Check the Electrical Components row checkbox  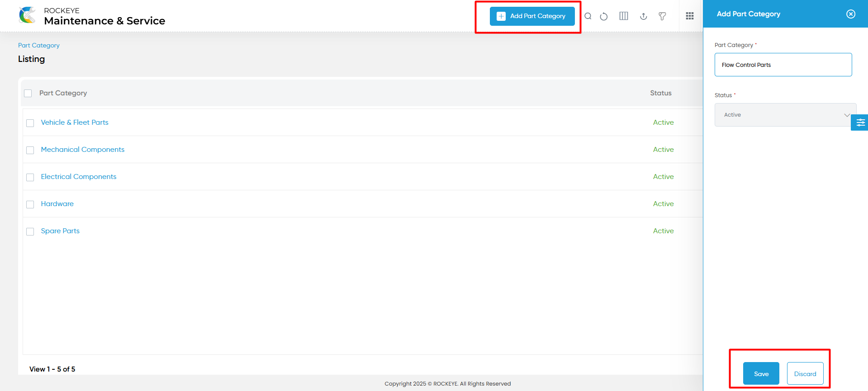point(30,177)
